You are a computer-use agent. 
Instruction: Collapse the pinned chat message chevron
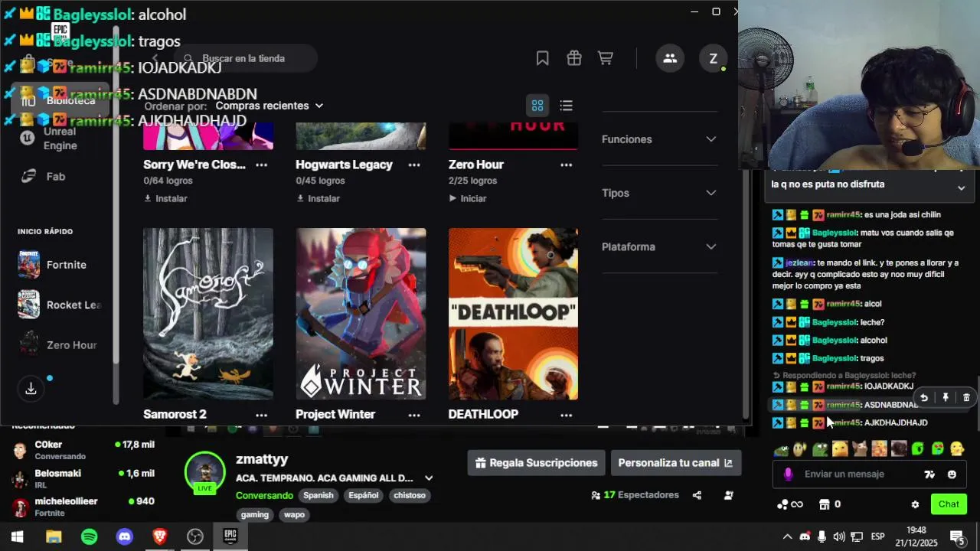(961, 187)
